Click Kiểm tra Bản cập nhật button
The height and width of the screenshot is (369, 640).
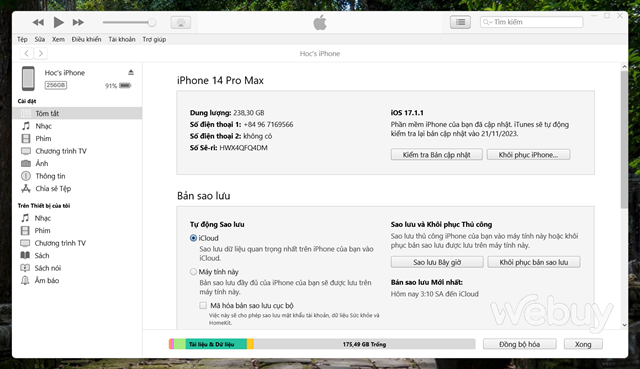[436, 155]
